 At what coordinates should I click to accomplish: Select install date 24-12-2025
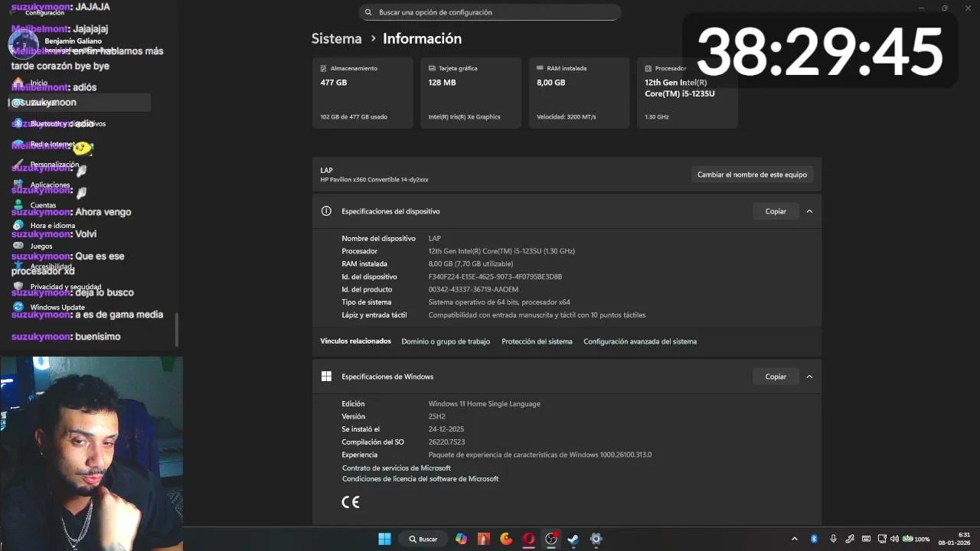pyautogui.click(x=446, y=429)
